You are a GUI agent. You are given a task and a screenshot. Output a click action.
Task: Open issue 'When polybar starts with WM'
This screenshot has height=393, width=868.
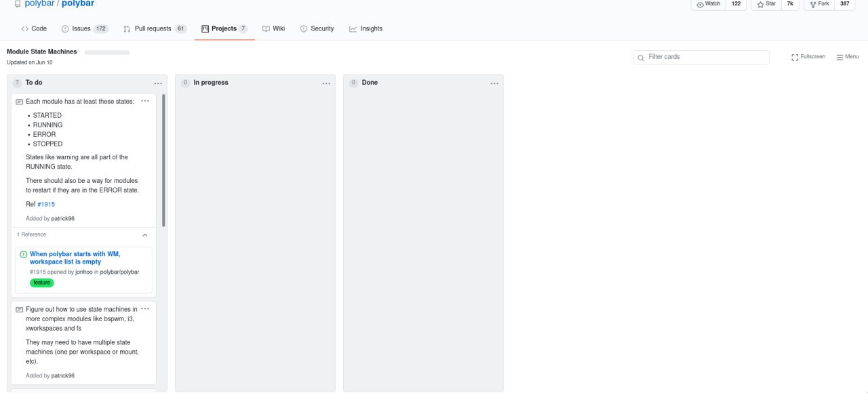(x=75, y=257)
